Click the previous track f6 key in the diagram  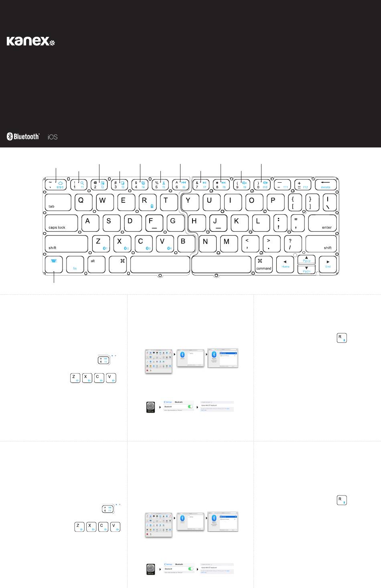pos(180,184)
